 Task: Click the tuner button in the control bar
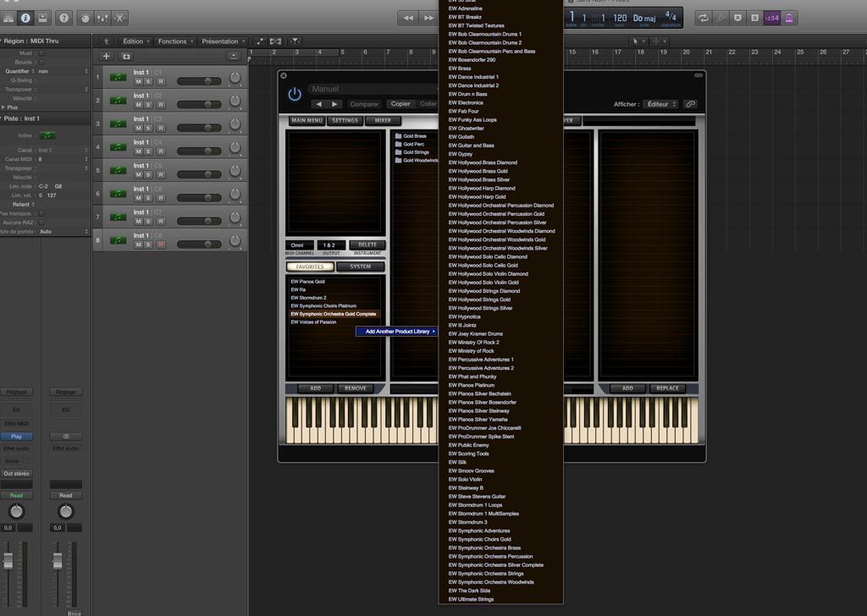pyautogui.click(x=721, y=19)
